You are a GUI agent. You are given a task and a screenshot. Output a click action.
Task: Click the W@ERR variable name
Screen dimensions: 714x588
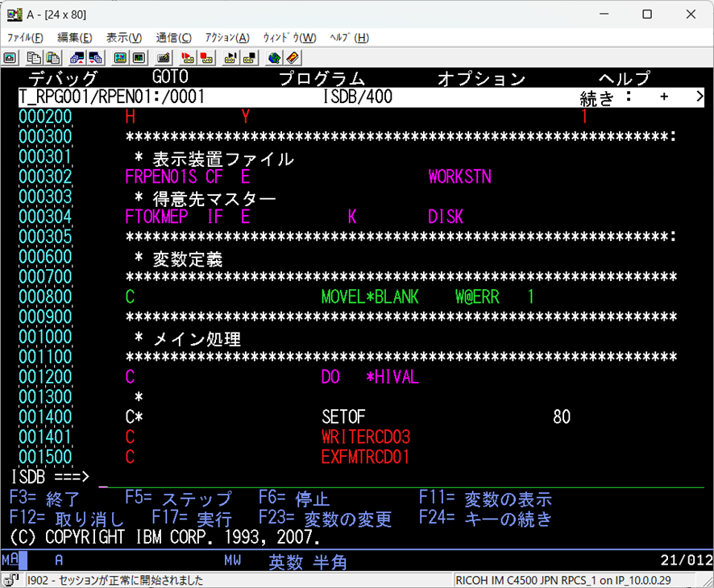tap(477, 296)
